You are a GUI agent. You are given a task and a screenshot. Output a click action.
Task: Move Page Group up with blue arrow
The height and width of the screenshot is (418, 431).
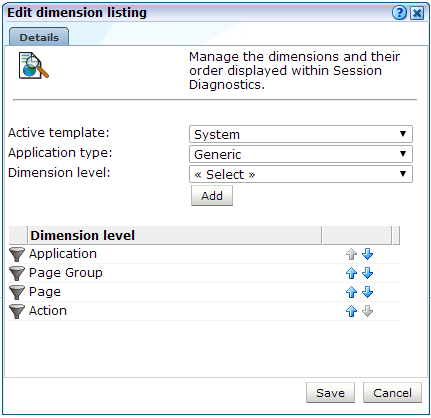[351, 273]
